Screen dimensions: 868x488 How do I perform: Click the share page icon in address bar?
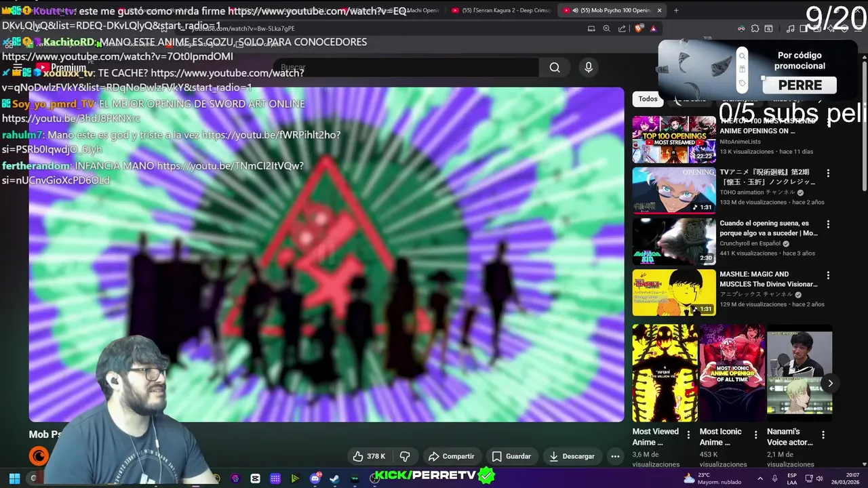622,28
